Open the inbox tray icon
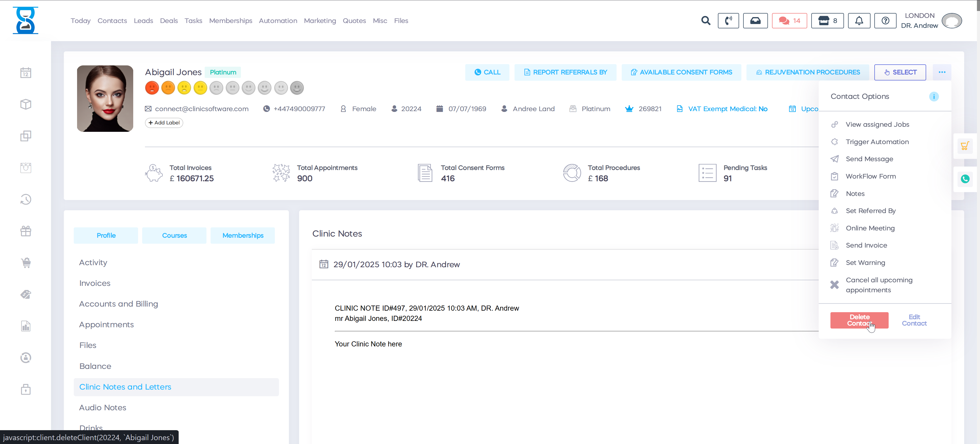This screenshot has height=444, width=980. [755, 20]
